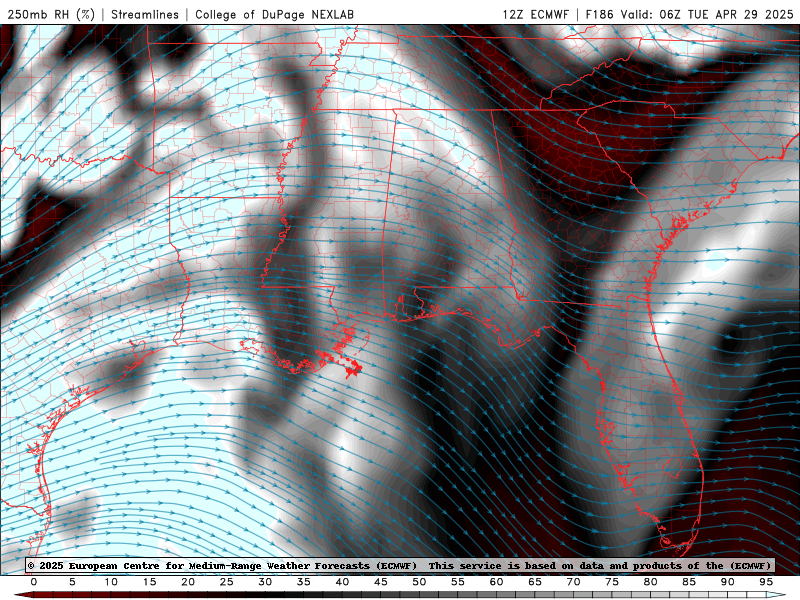Image resolution: width=800 pixels, height=600 pixels.
Task: Click the '95' color scale label
Action: (x=766, y=582)
